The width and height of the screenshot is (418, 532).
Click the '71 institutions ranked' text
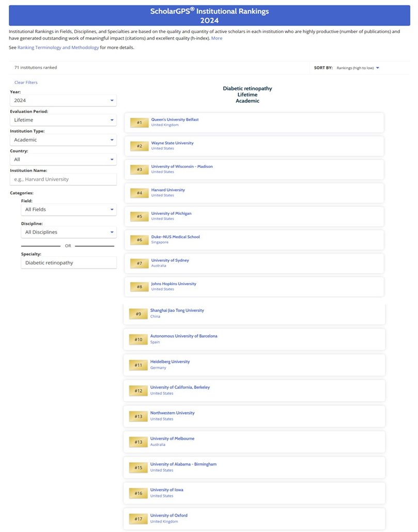(36, 68)
